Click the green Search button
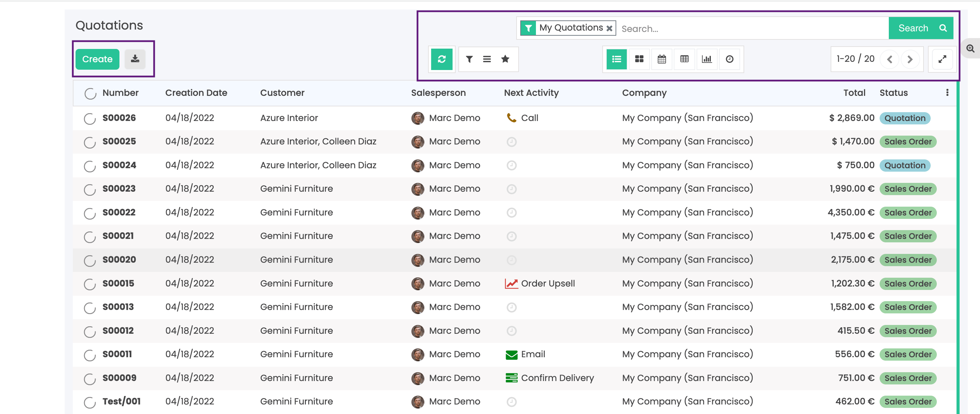Screen dimensions: 980x414 (921, 28)
